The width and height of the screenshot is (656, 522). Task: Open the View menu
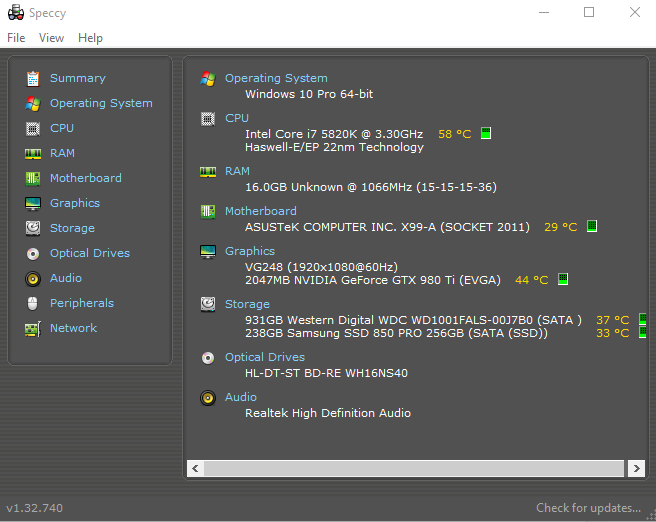click(x=51, y=38)
